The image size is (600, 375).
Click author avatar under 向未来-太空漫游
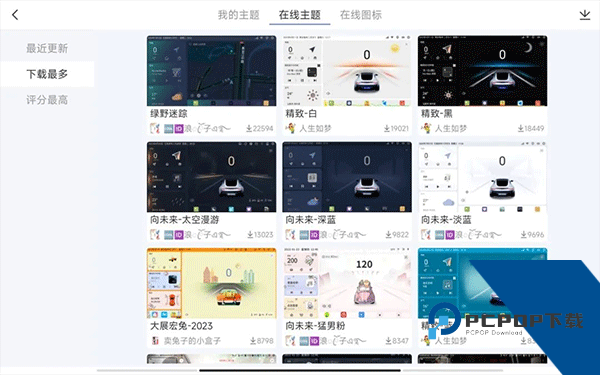coord(155,235)
